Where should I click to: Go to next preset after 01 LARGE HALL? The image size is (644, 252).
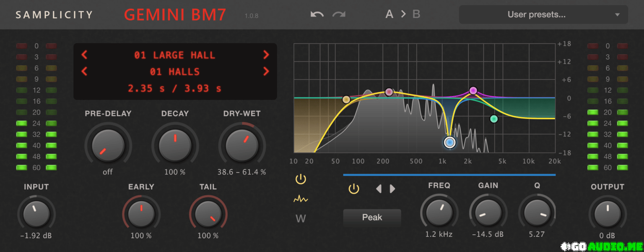click(x=266, y=55)
